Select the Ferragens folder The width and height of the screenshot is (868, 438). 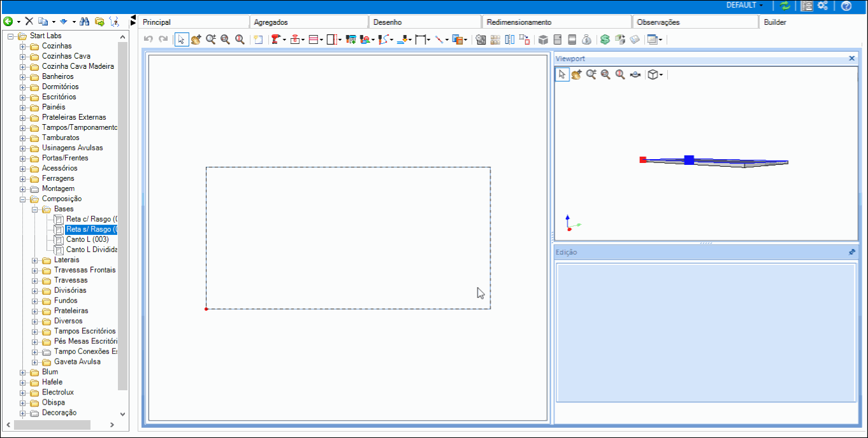58,178
